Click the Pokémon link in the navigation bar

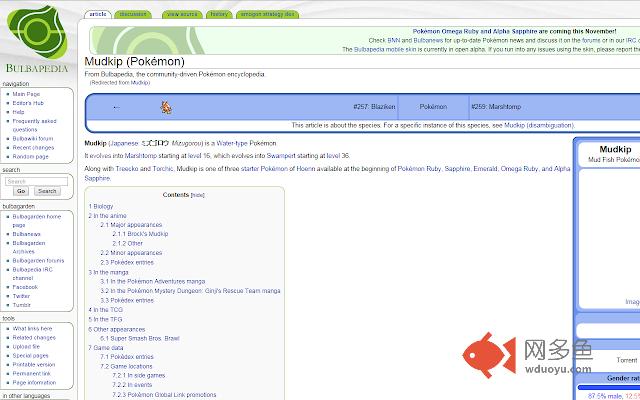(x=433, y=107)
